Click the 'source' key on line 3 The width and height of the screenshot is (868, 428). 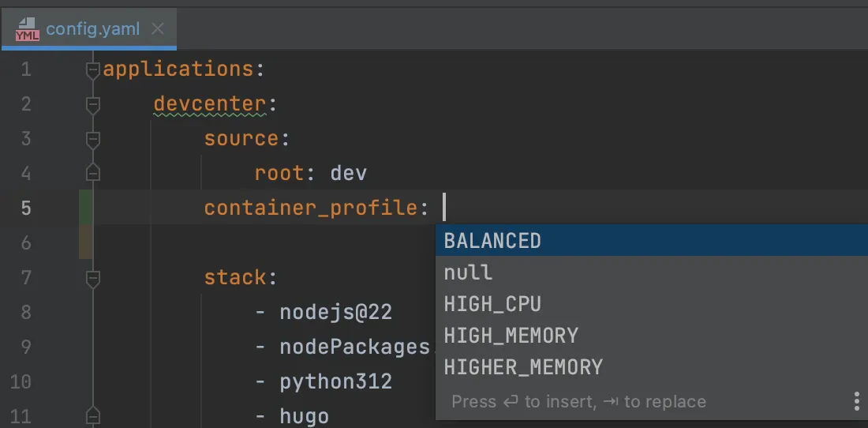pyautogui.click(x=241, y=138)
